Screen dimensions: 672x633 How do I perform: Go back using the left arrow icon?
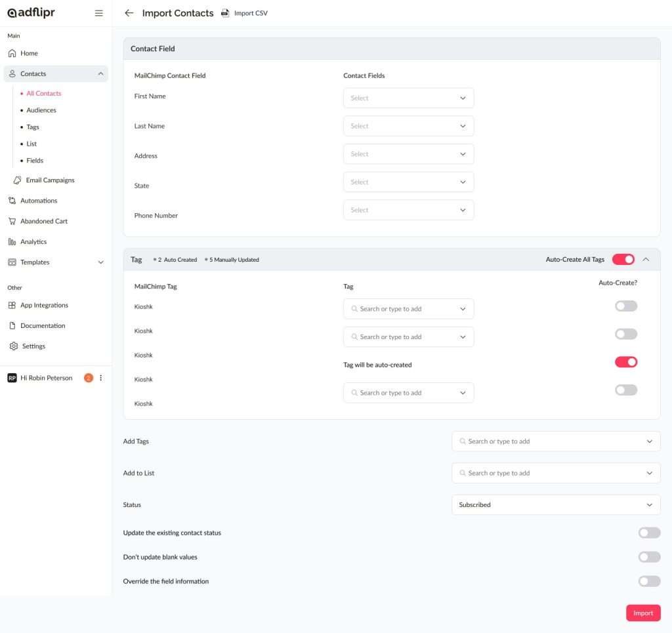129,13
